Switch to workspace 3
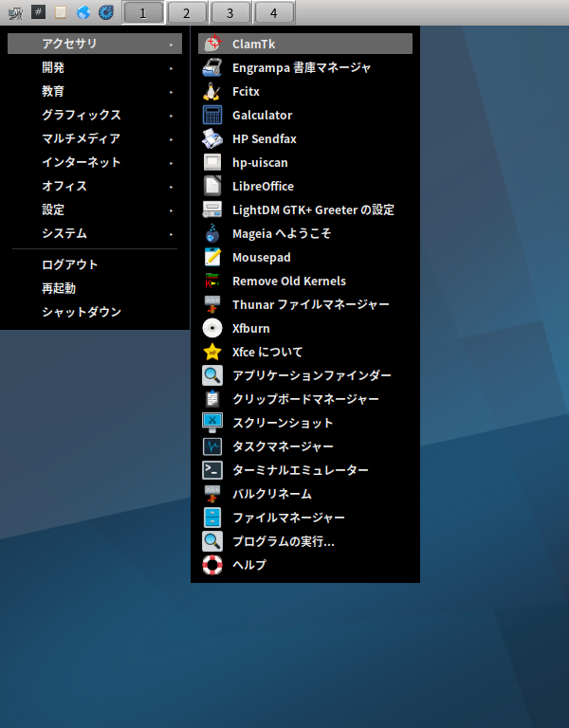569x728 pixels. (x=229, y=12)
